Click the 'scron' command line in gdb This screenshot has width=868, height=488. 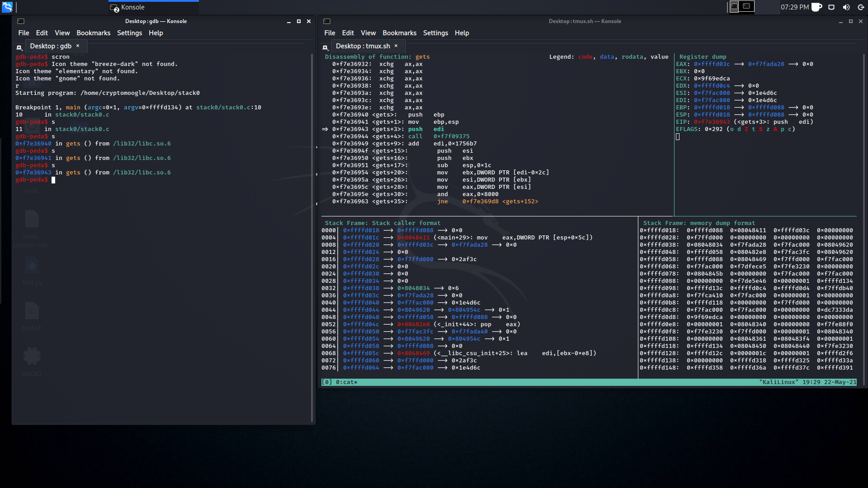click(x=42, y=57)
